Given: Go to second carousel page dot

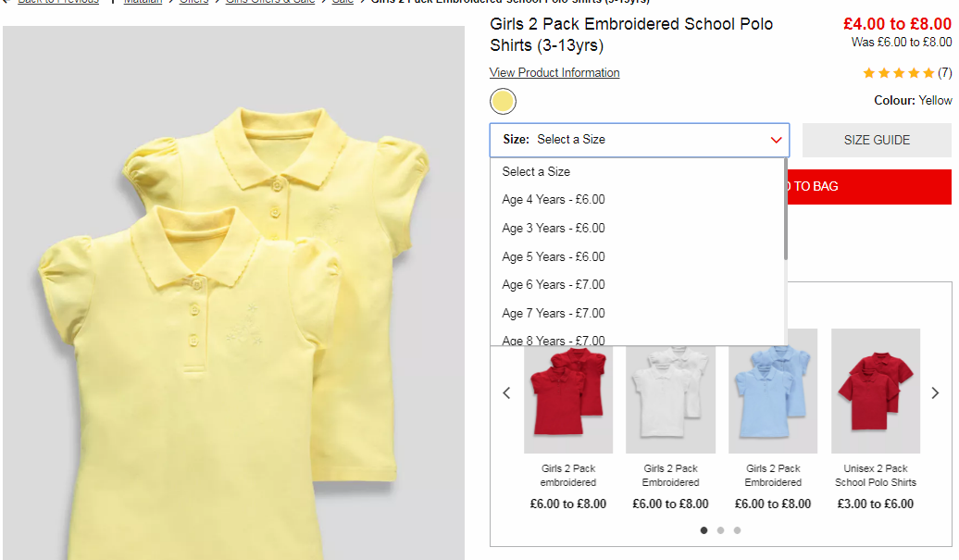Looking at the screenshot, I should pyautogui.click(x=720, y=530).
